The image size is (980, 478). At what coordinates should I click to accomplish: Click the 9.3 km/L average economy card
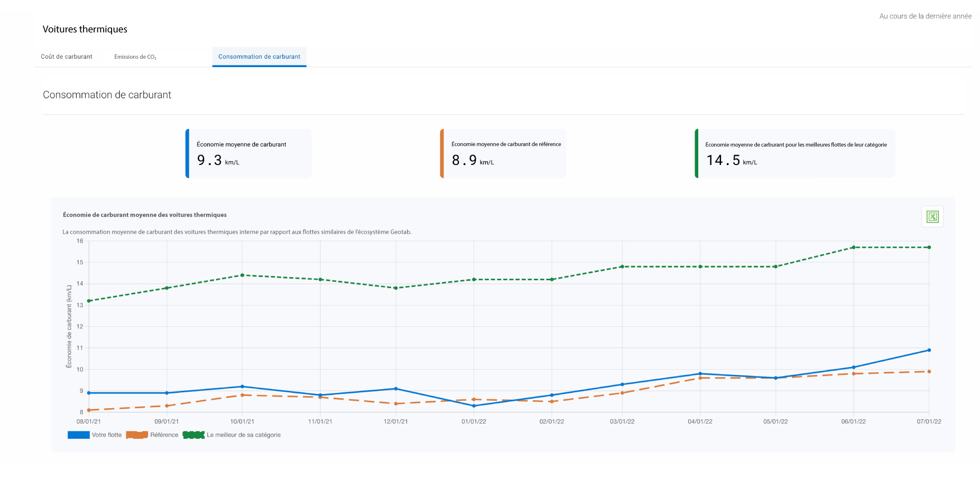248,153
